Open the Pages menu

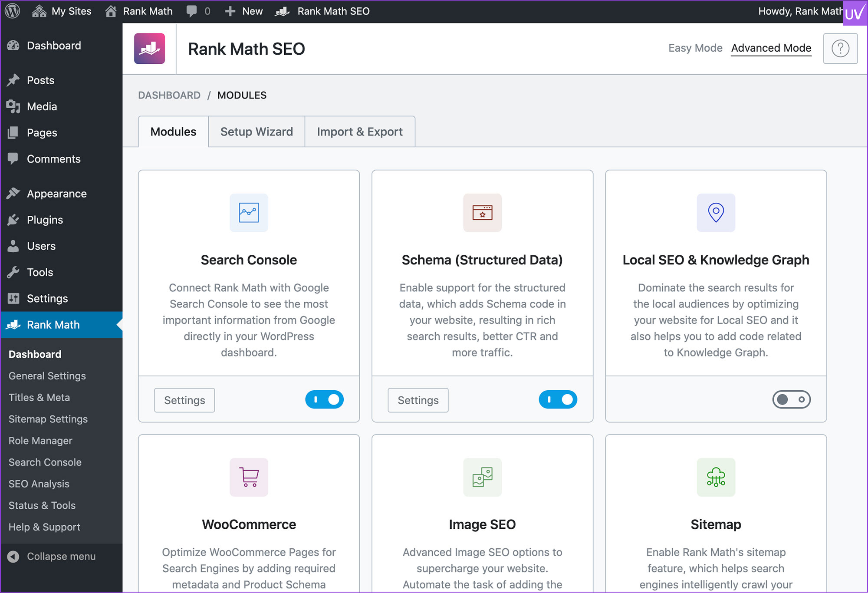click(x=42, y=132)
